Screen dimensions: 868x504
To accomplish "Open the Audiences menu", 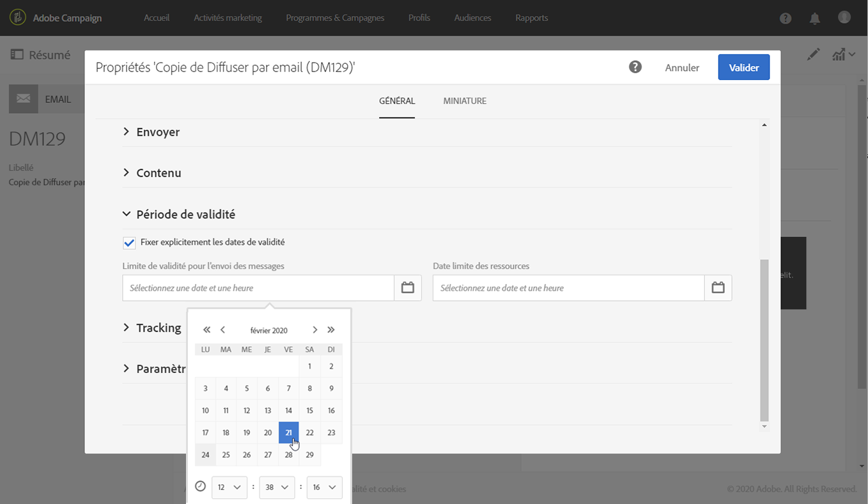I will point(473,18).
